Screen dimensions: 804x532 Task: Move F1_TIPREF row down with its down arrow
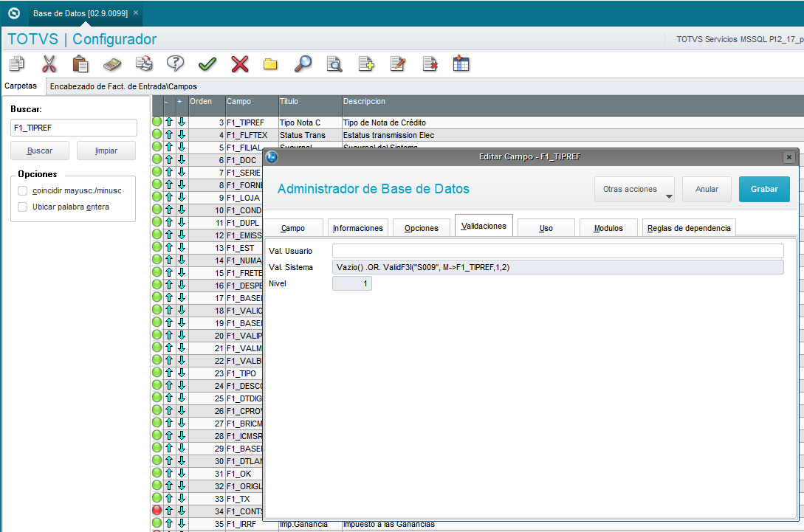[182, 122]
